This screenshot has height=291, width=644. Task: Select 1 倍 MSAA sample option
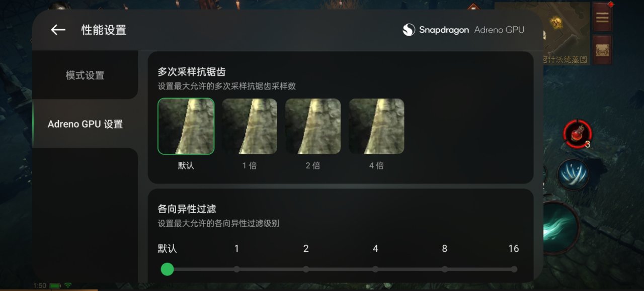point(250,126)
